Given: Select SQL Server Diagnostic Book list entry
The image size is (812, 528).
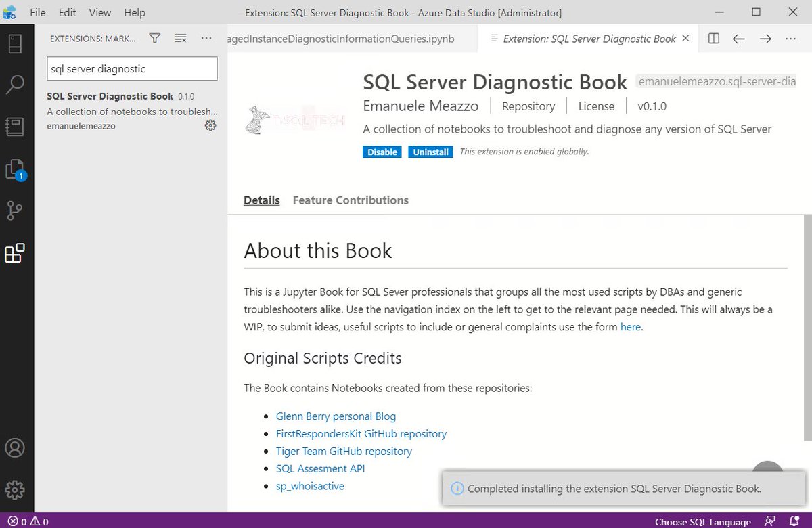Looking at the screenshot, I should (132, 110).
